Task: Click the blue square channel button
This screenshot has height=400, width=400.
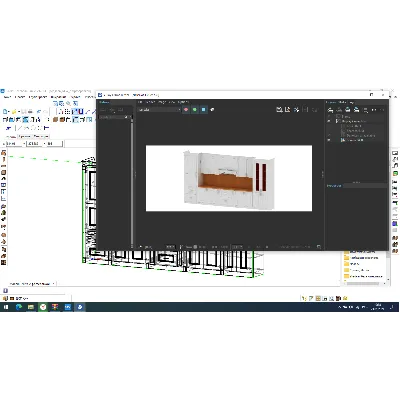Action: tap(203, 110)
